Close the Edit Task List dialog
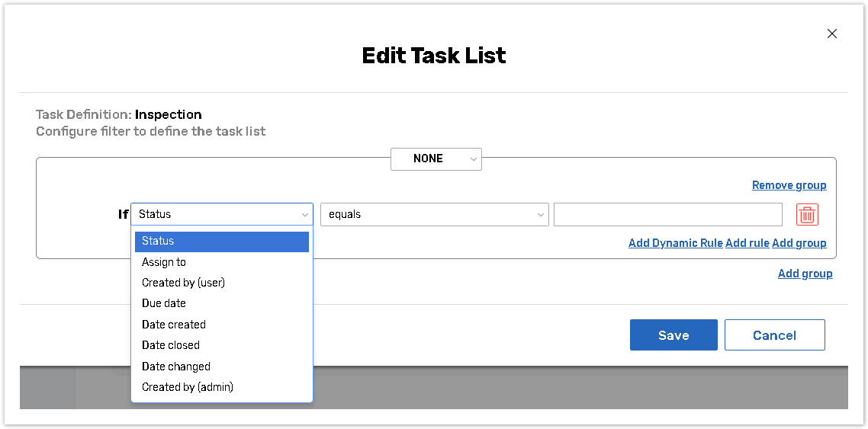Image resolution: width=868 pixels, height=429 pixels. tap(831, 34)
